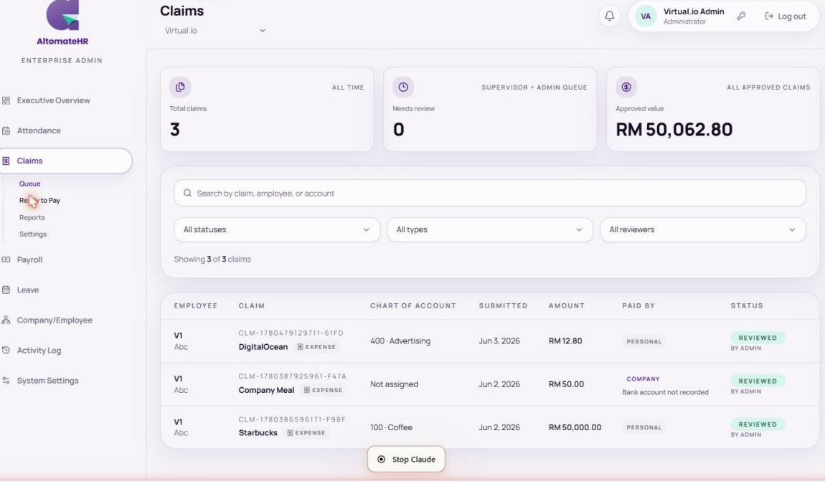The width and height of the screenshot is (825, 504).
Task: Click the search magnifier icon
Action: click(187, 193)
